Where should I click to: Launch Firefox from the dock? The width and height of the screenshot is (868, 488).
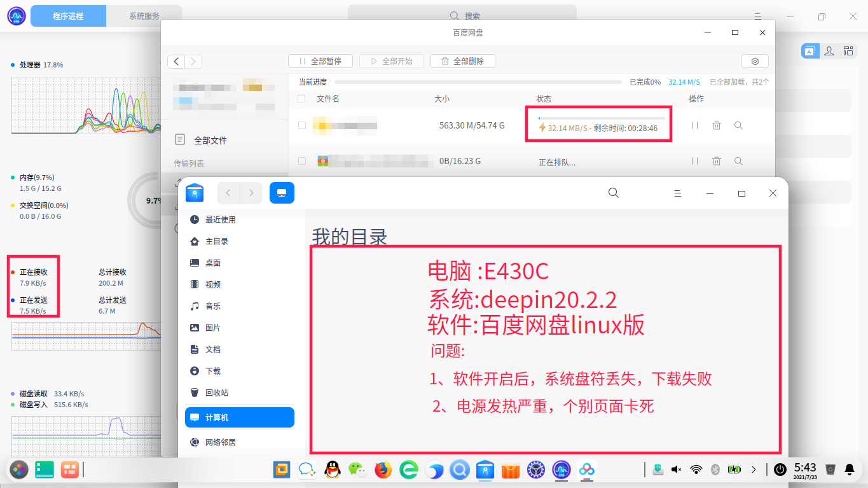383,470
